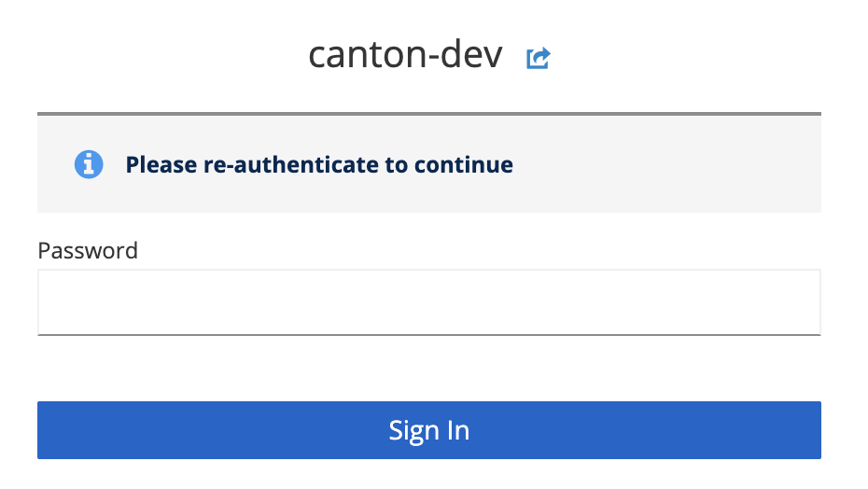Click the arrow-in-box icon next to the title
Viewport: 868px width, 489px height.
click(539, 59)
